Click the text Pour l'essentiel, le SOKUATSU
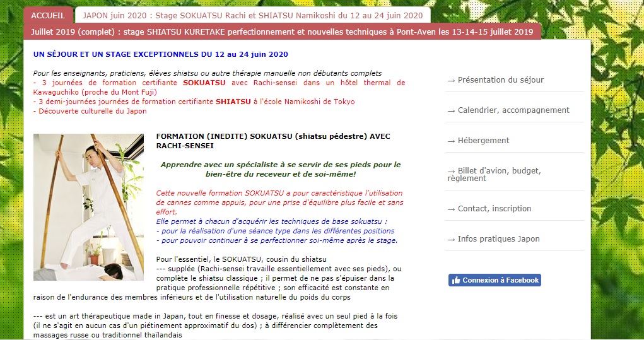The height and width of the screenshot is (340, 644). click(241, 259)
